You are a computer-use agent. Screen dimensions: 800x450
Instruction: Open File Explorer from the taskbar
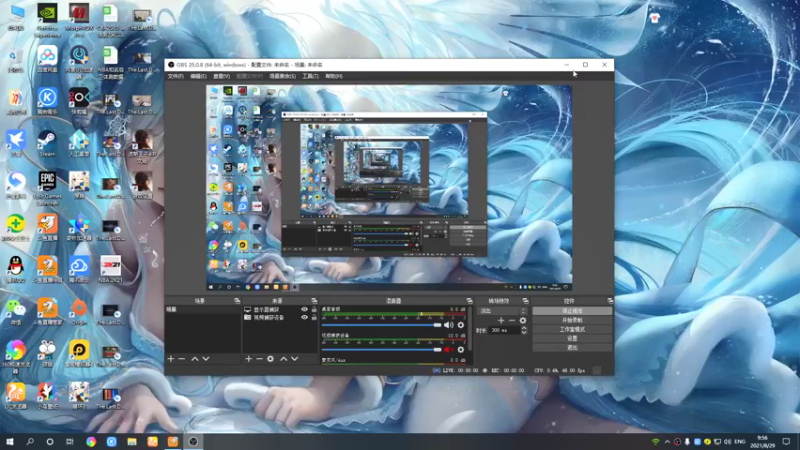(132, 442)
